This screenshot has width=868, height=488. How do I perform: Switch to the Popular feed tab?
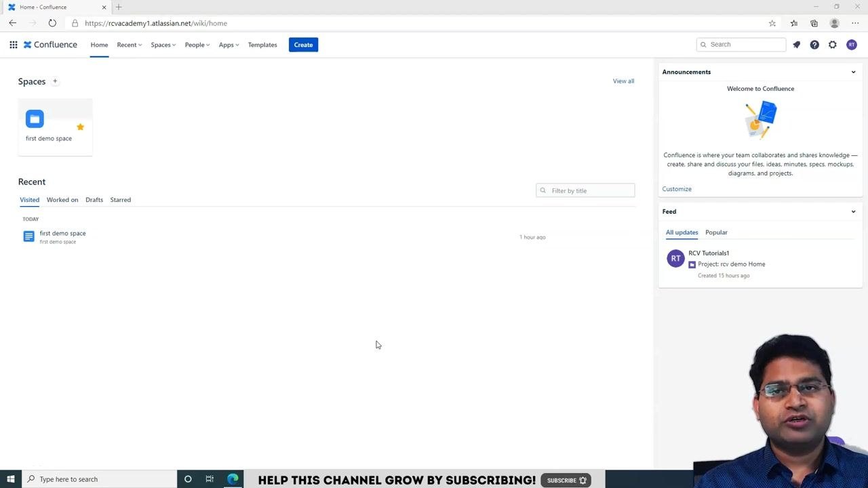point(716,232)
